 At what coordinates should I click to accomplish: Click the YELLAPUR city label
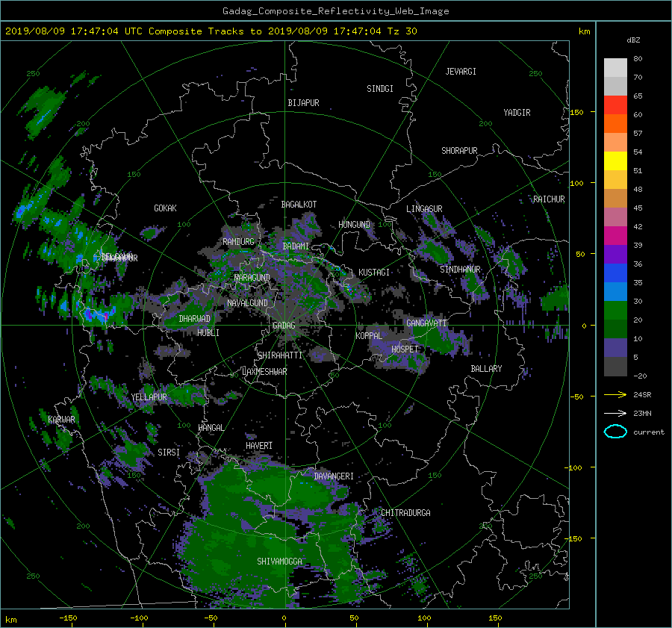[149, 397]
